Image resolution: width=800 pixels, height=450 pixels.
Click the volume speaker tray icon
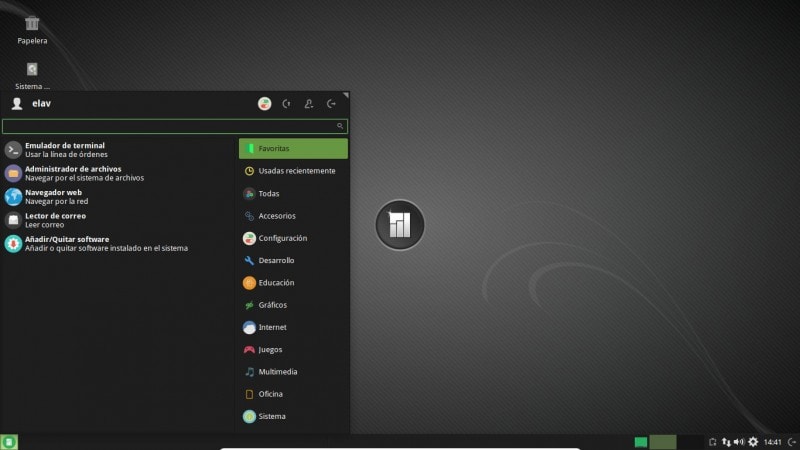pyautogui.click(x=739, y=442)
